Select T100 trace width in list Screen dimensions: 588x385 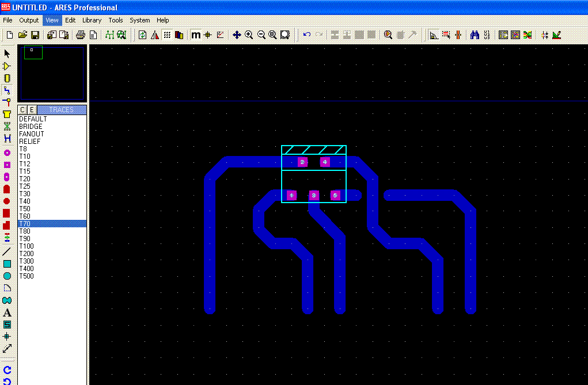[x=26, y=246]
